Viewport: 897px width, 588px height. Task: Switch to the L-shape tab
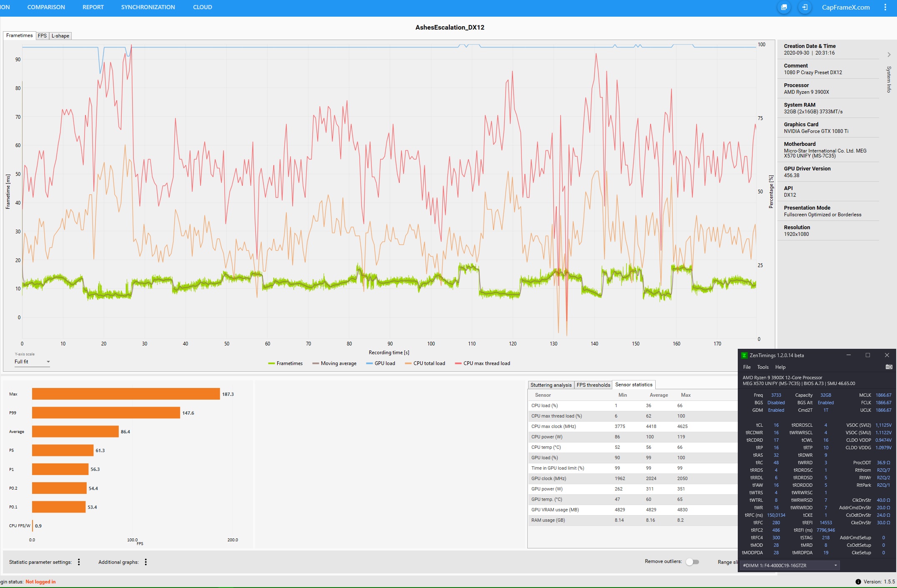(60, 36)
